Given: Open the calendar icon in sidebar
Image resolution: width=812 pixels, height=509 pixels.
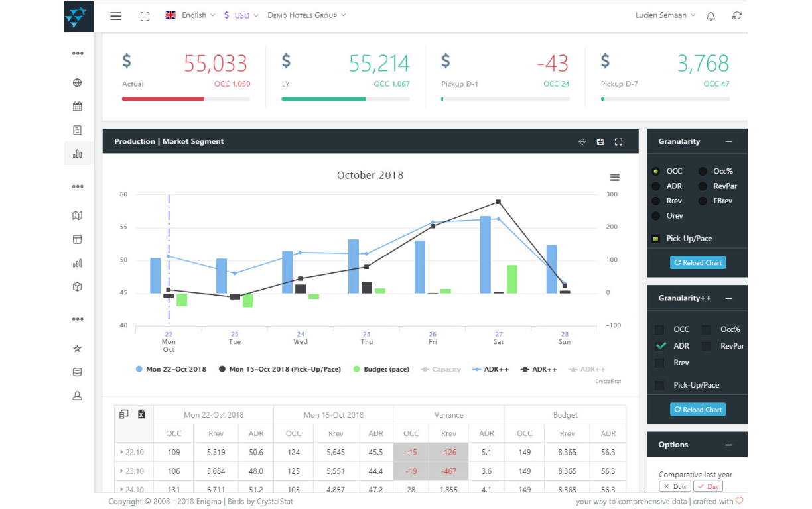Looking at the screenshot, I should pyautogui.click(x=78, y=106).
